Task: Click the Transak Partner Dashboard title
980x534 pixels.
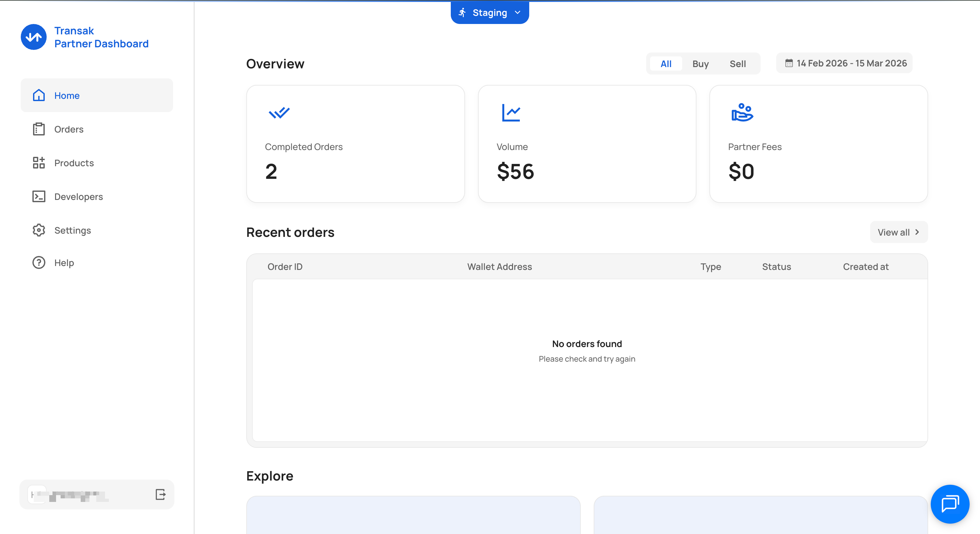Action: tap(101, 37)
